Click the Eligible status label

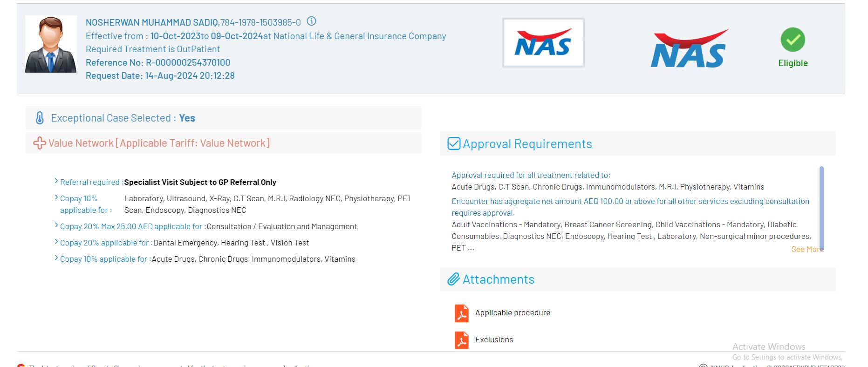pyautogui.click(x=793, y=63)
